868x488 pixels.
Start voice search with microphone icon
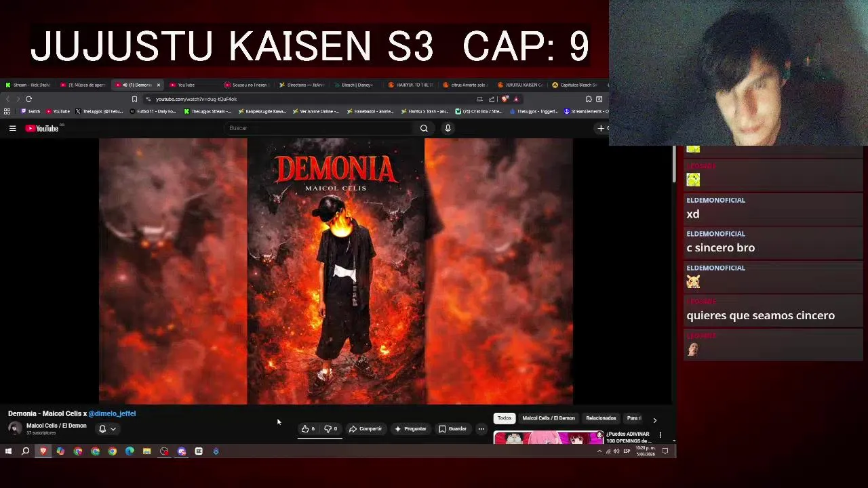coord(448,128)
